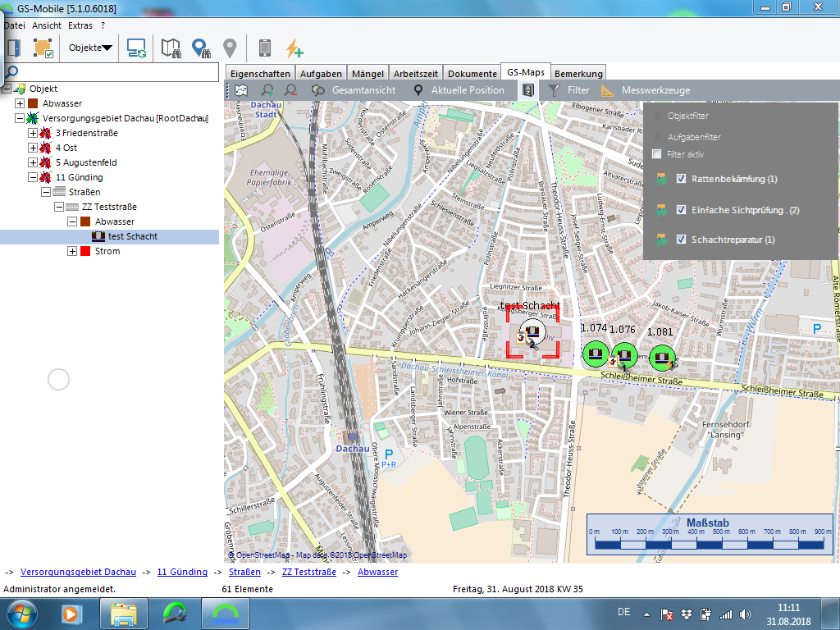840x630 pixels.
Task: Uncheck the Rattenbekämpfung filter checkbox
Action: point(681,179)
